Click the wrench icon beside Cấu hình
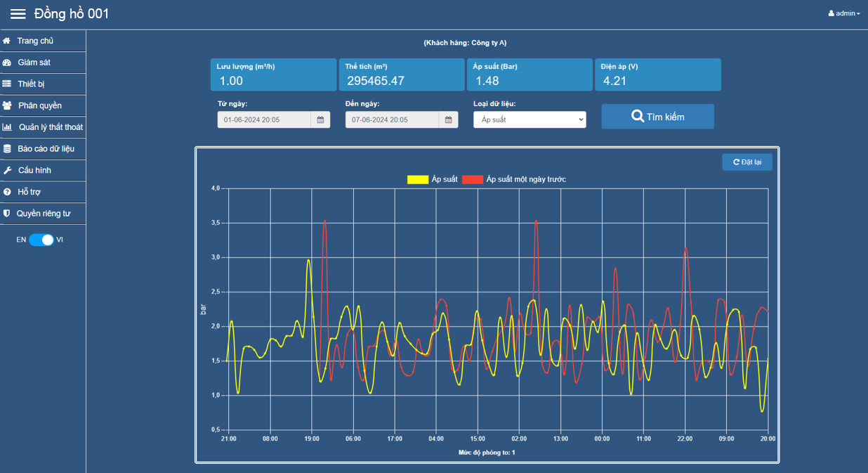Viewport: 868px width, 473px height. click(x=7, y=170)
